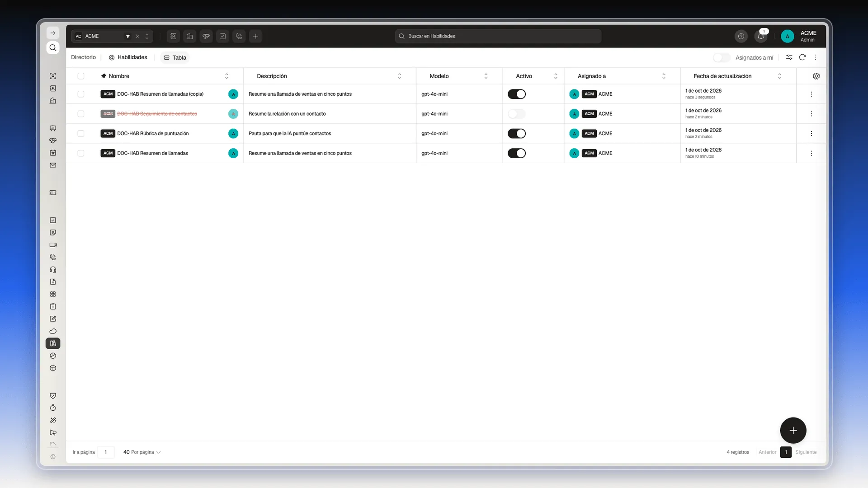Enable the Asignados a mí toggle
The height and width of the screenshot is (488, 868).
point(722,57)
